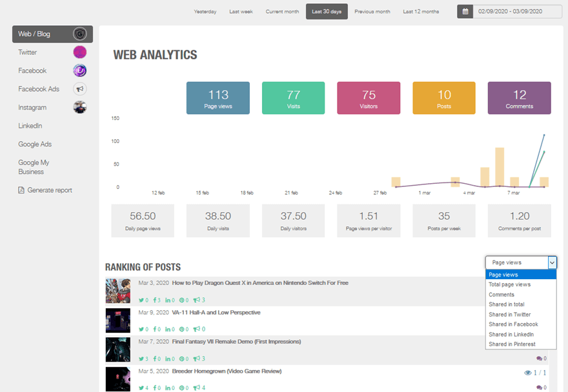
Task: Click the Twitter profile circle in the sidebar
Action: pos(79,51)
